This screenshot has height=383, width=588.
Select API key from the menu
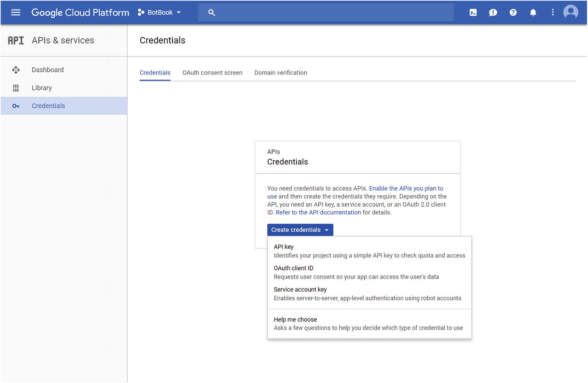click(x=283, y=247)
